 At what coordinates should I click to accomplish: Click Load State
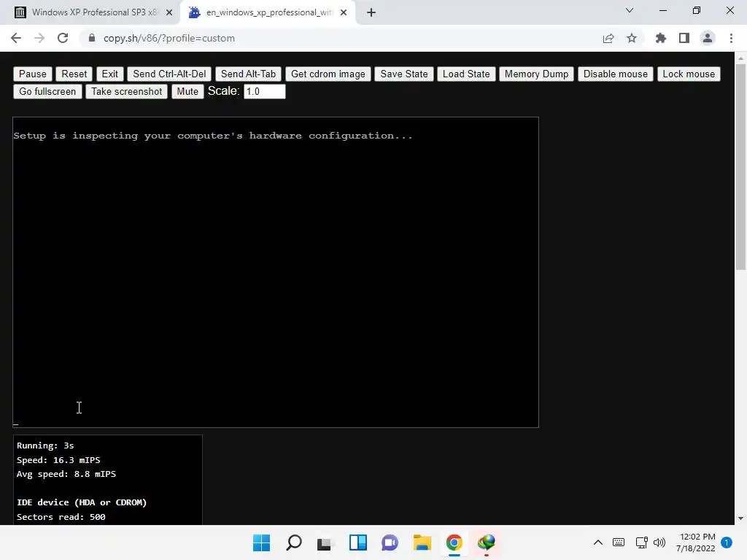pyautogui.click(x=466, y=74)
